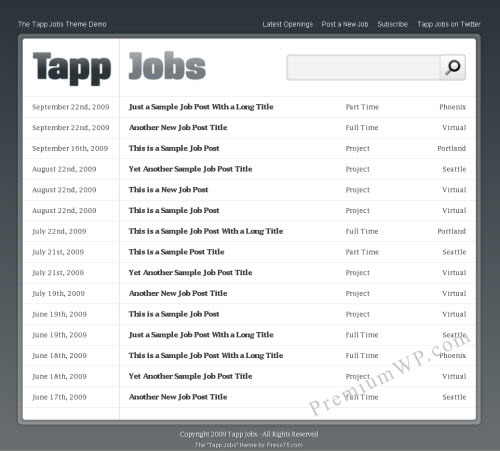Open June 19th This is a Sample Job Post
The image size is (500, 451).
pos(174,314)
